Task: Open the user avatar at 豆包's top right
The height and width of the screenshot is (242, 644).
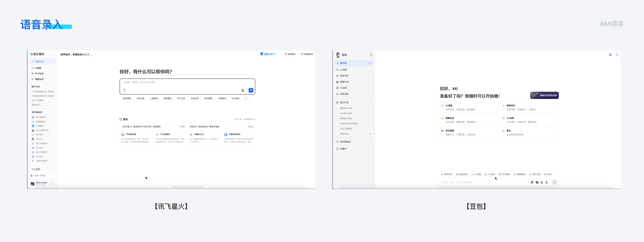Action: [617, 55]
